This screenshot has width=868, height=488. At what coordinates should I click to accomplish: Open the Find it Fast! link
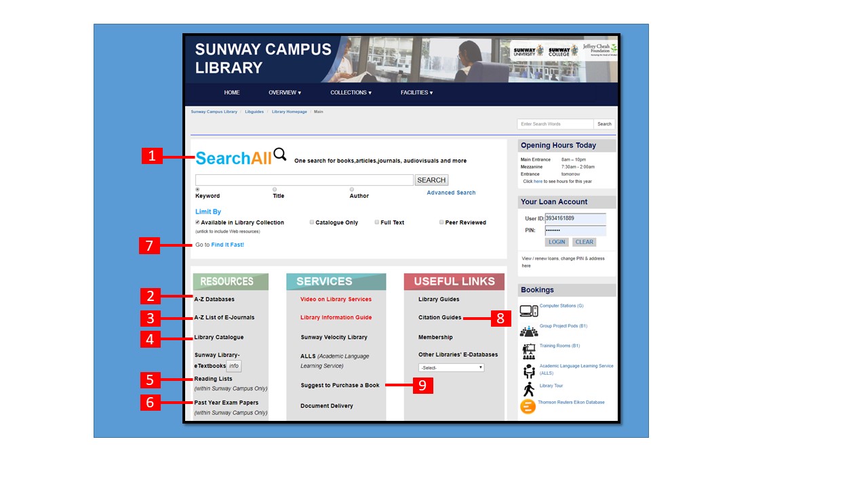[x=227, y=245]
